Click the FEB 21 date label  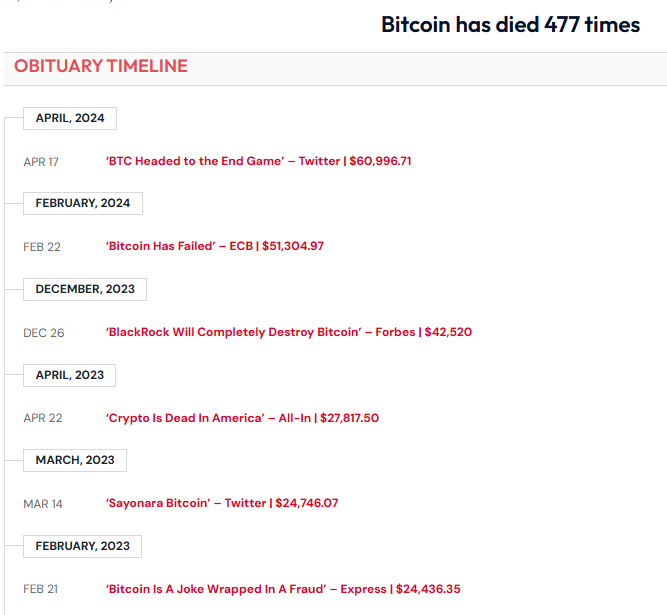tap(41, 589)
